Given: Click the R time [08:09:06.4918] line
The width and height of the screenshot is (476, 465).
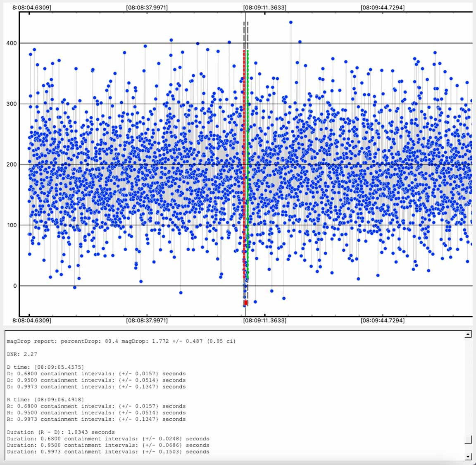Looking at the screenshot, I should pos(45,400).
